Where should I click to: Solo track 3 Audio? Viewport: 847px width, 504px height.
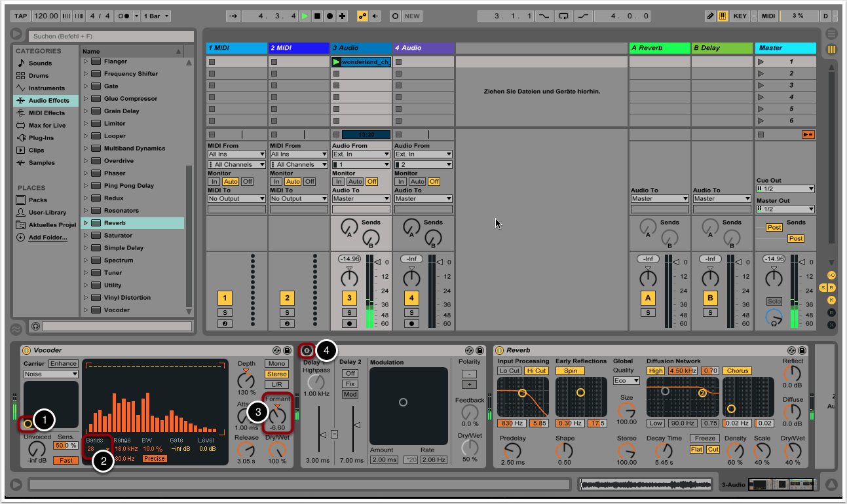[349, 312]
